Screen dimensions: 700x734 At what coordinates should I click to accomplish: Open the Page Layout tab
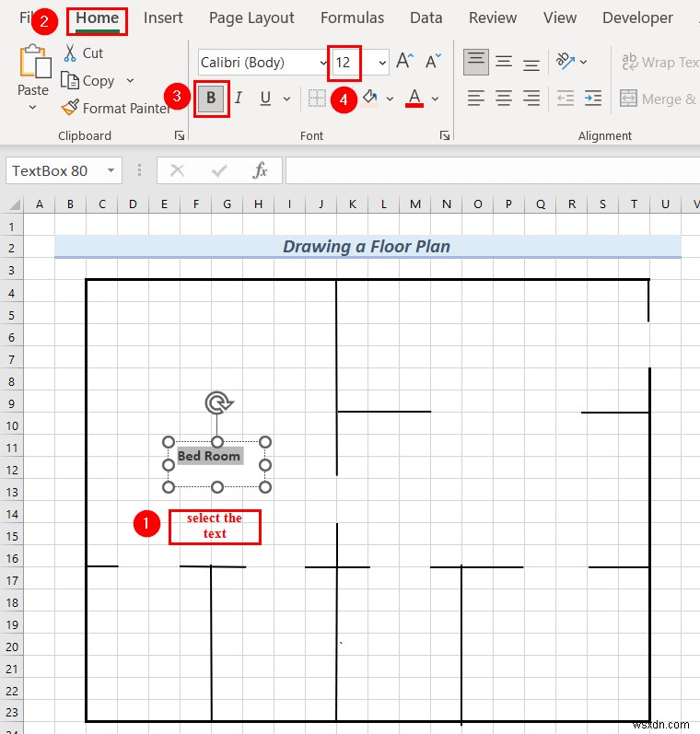(x=251, y=17)
